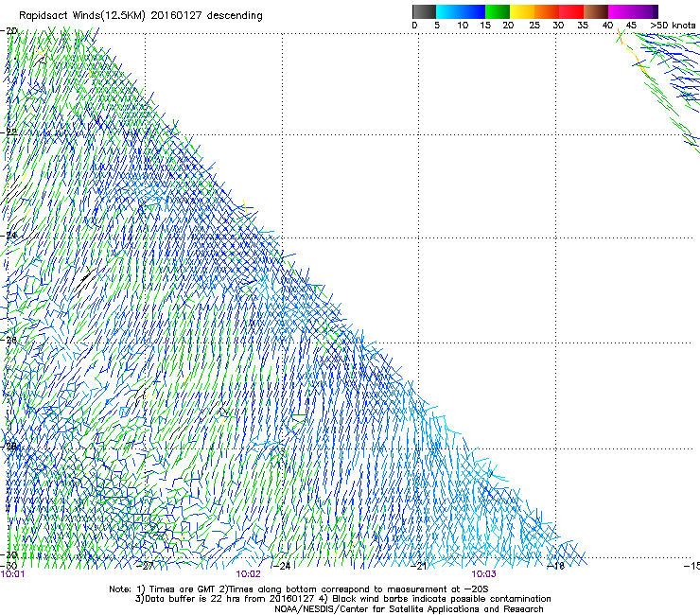Click the 'Data buffer is 22 hrs' note
Screen dimensions: 700x615
[226, 599]
